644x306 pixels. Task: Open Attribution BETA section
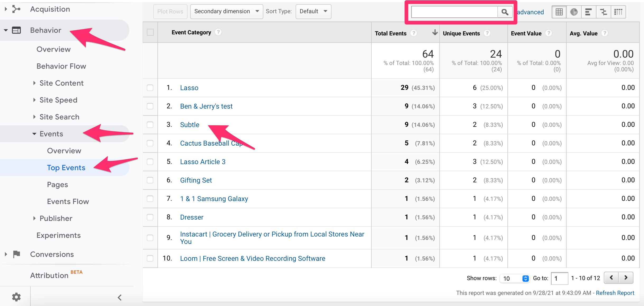pyautogui.click(x=56, y=275)
